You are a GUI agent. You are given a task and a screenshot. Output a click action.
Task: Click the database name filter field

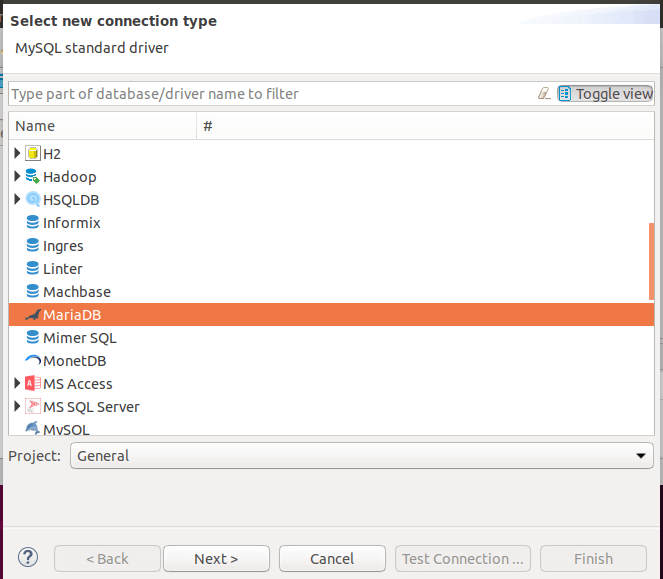pyautogui.click(x=270, y=94)
